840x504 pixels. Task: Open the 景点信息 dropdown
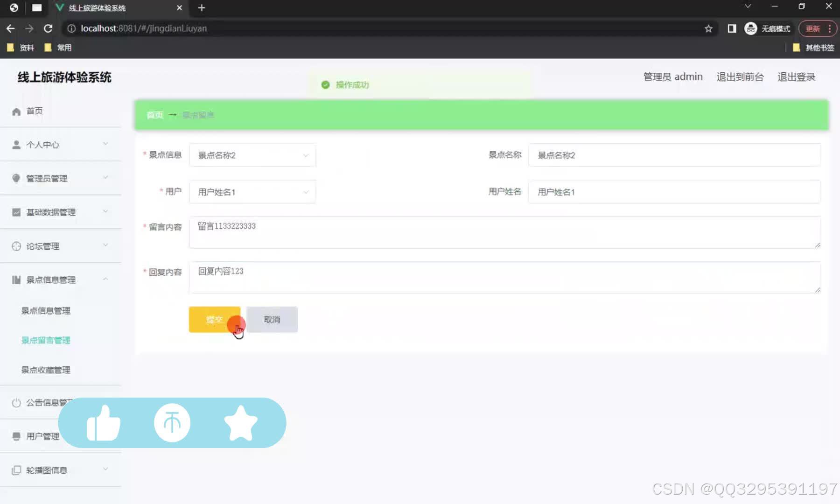[x=252, y=155]
